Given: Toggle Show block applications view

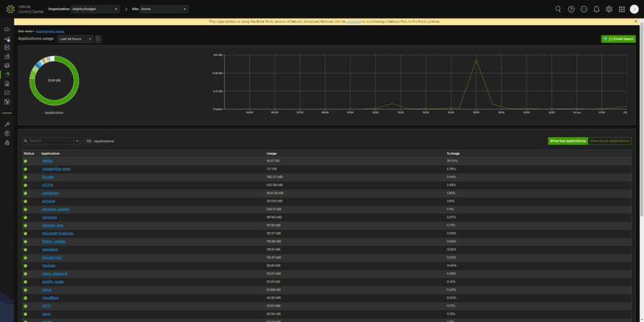Looking at the screenshot, I should pos(609,142).
